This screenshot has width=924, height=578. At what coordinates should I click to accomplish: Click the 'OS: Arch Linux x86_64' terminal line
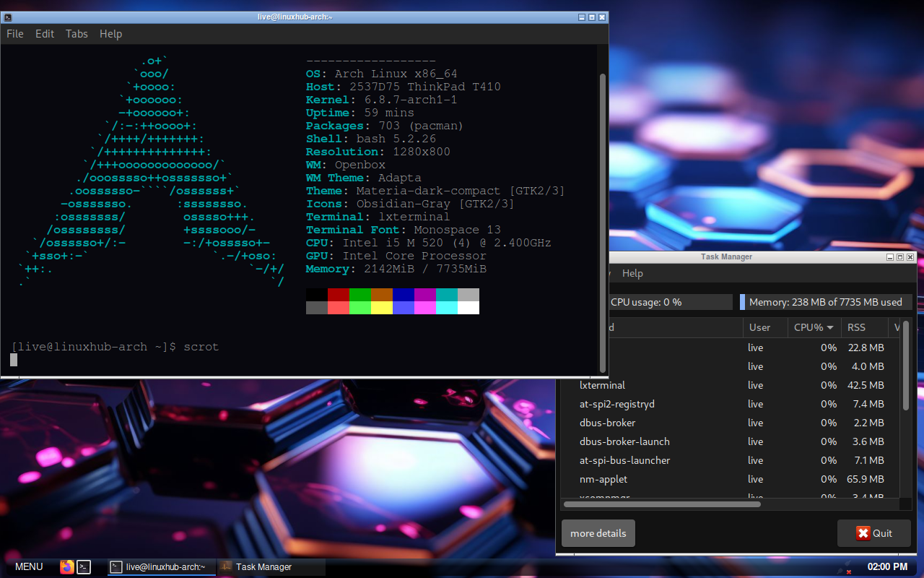point(381,74)
